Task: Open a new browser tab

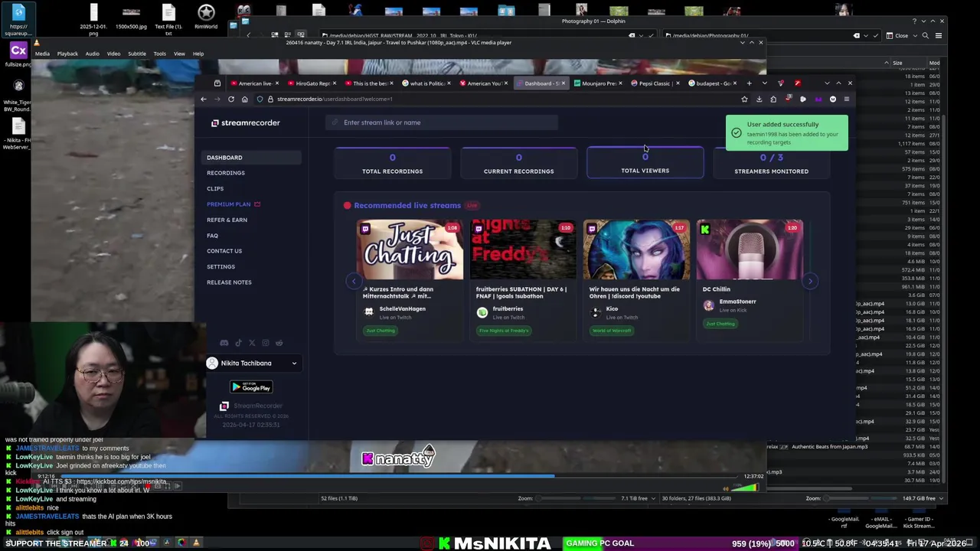Action: point(749,83)
